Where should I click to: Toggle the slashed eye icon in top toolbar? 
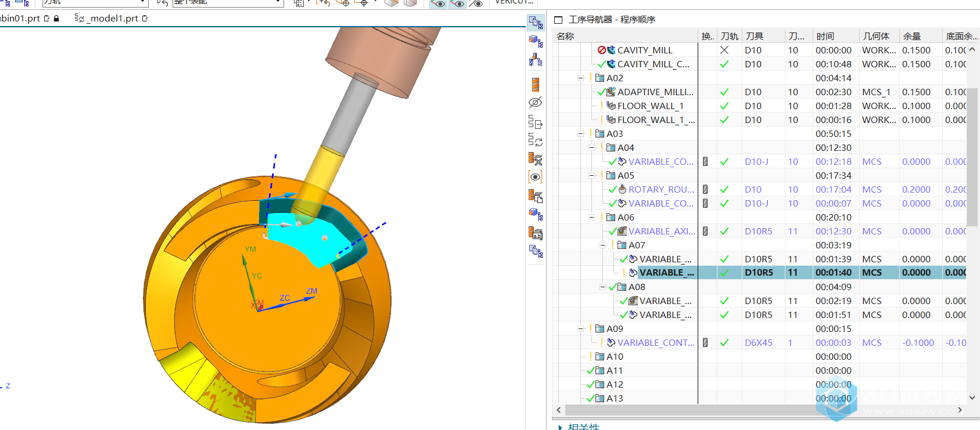tap(476, 3)
